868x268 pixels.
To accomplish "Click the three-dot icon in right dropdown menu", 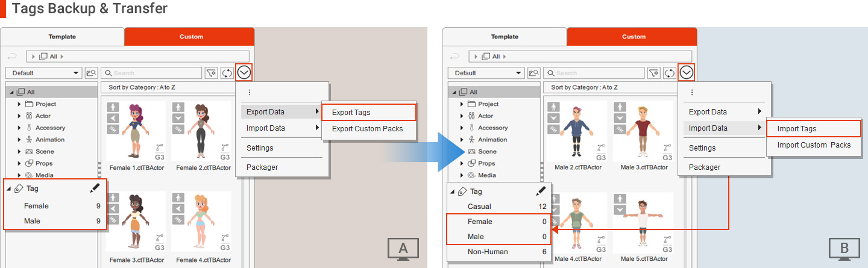I will point(691,93).
